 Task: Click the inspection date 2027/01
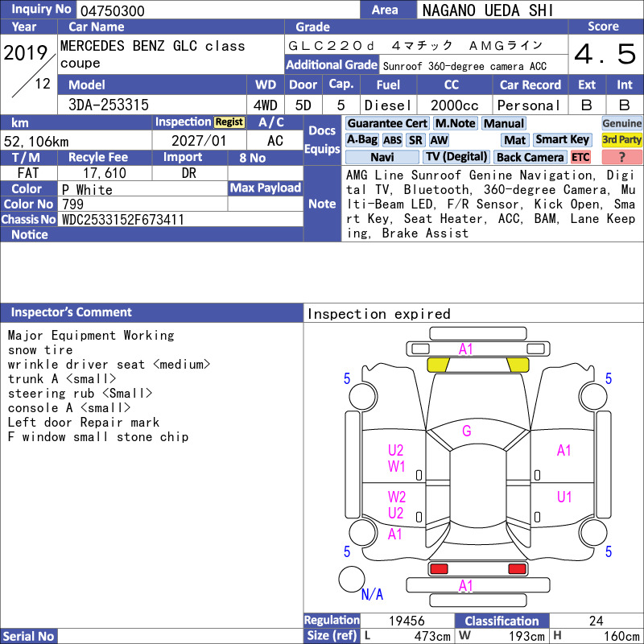[x=199, y=141]
